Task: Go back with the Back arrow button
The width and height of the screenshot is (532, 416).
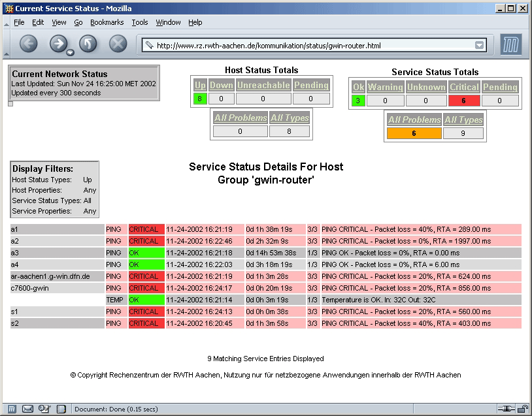Action: pyautogui.click(x=29, y=44)
